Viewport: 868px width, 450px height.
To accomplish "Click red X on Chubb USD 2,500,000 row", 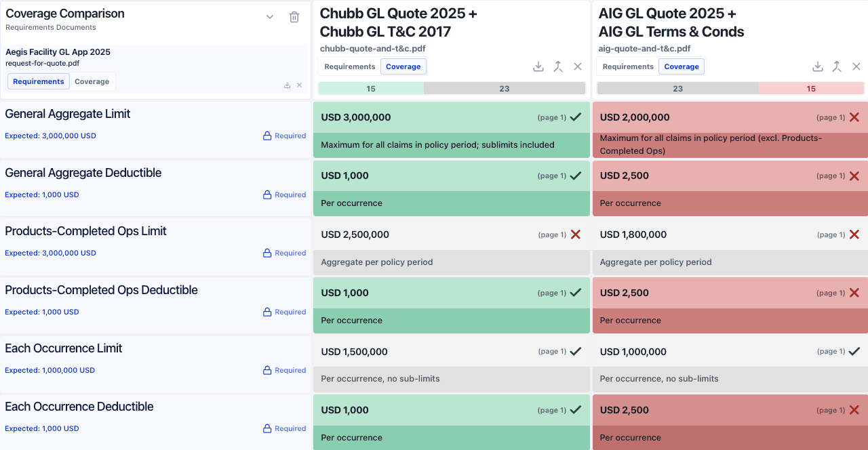I will pyautogui.click(x=576, y=234).
